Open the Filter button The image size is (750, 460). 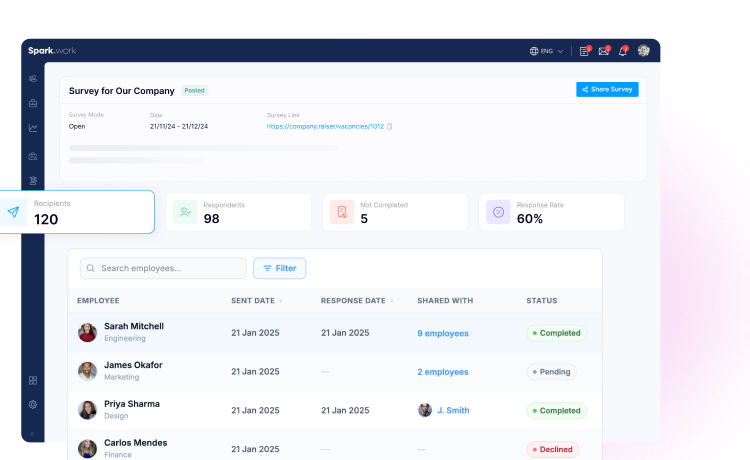coord(279,268)
